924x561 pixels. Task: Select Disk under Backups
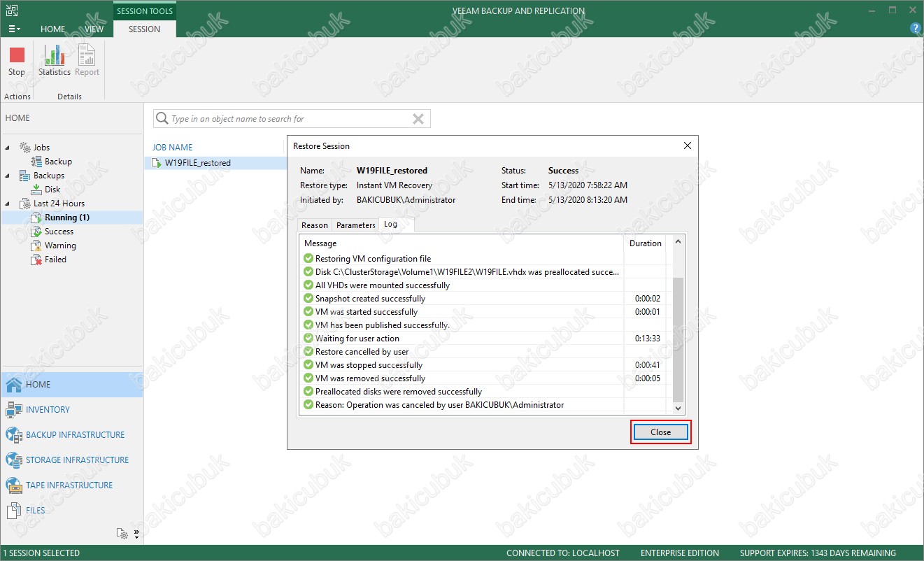pos(52,190)
